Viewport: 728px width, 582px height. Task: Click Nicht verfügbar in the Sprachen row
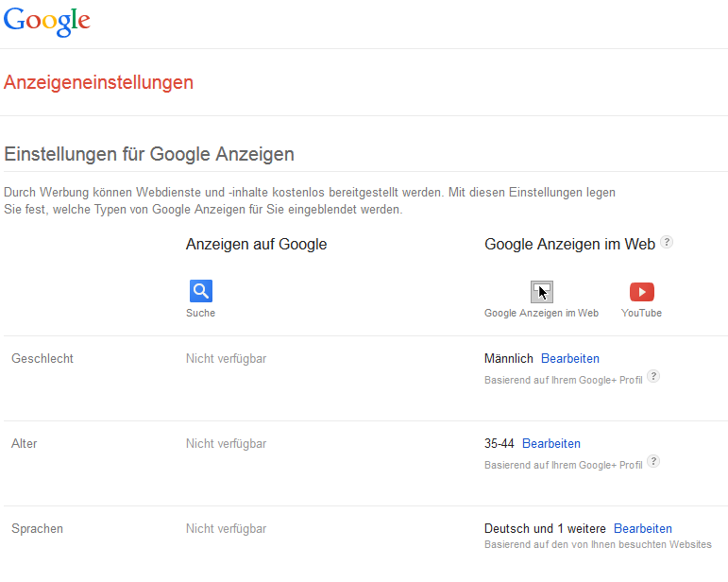pyautogui.click(x=226, y=528)
